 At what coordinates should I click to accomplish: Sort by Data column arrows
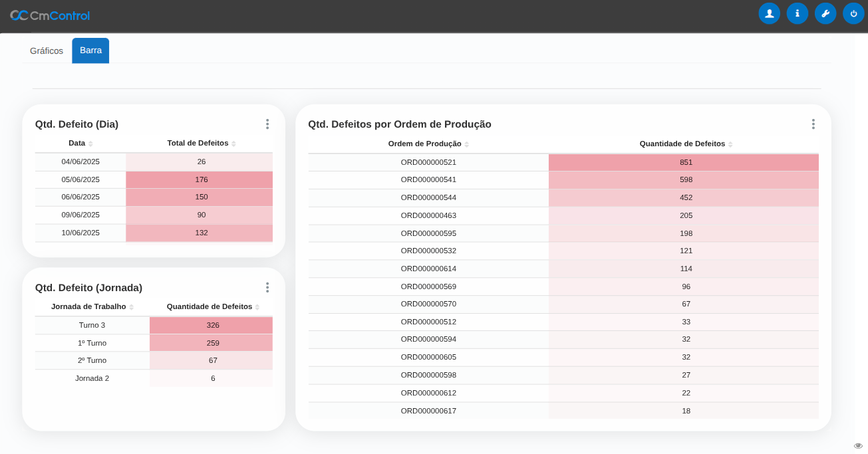pyautogui.click(x=90, y=144)
